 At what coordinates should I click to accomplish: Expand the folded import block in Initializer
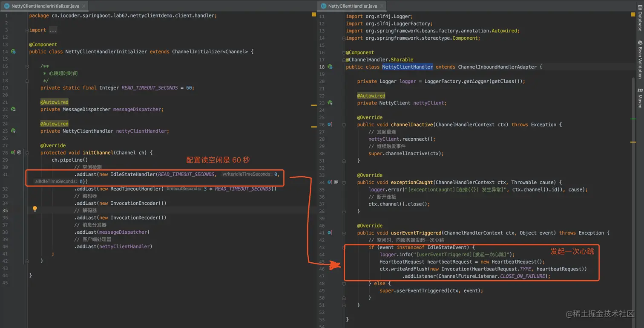click(27, 30)
